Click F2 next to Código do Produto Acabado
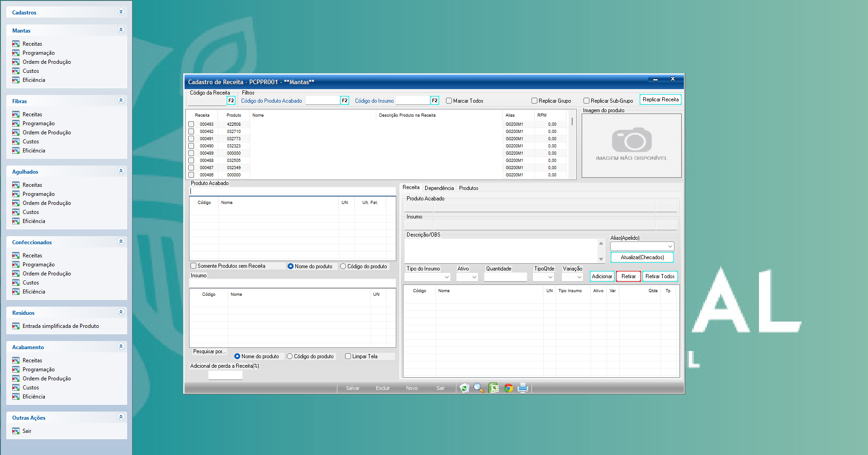This screenshot has width=868, height=455. pos(345,100)
